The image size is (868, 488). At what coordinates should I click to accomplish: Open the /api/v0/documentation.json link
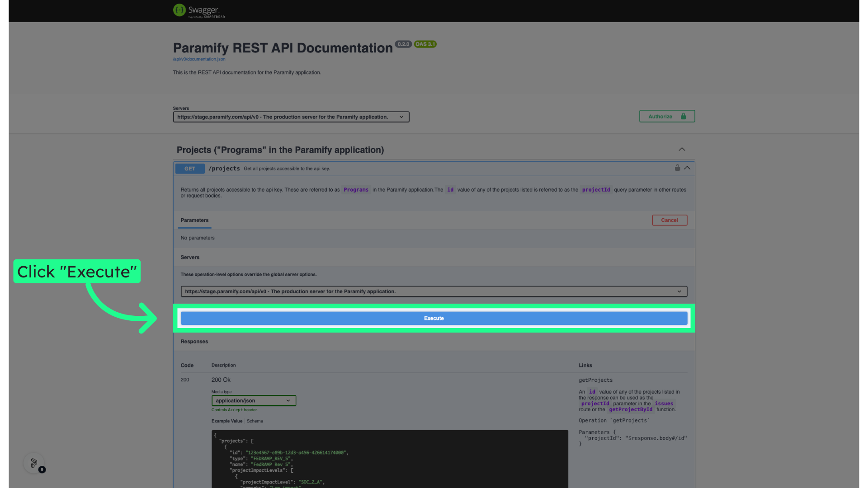click(x=199, y=59)
